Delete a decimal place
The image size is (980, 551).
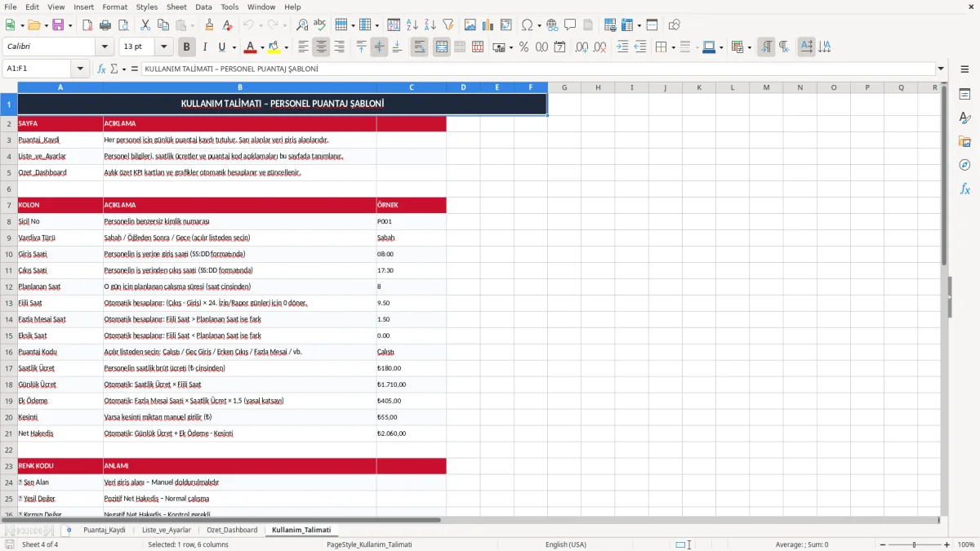(x=599, y=47)
